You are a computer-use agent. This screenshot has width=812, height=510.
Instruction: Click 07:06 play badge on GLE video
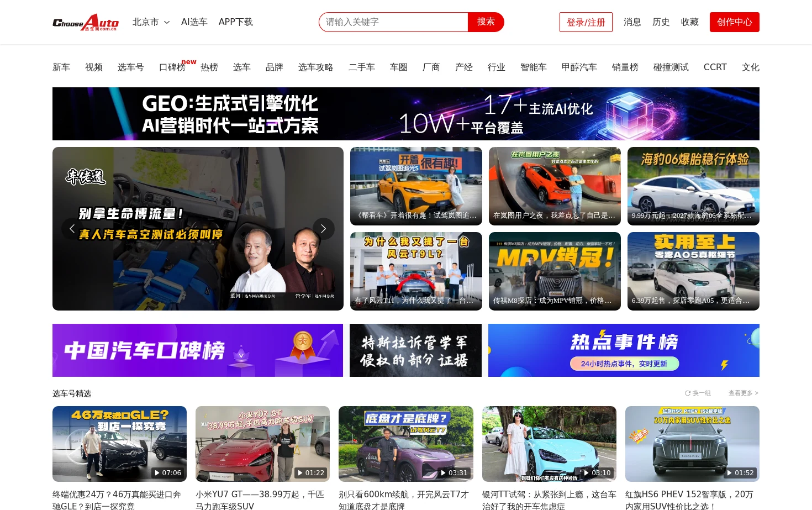168,473
